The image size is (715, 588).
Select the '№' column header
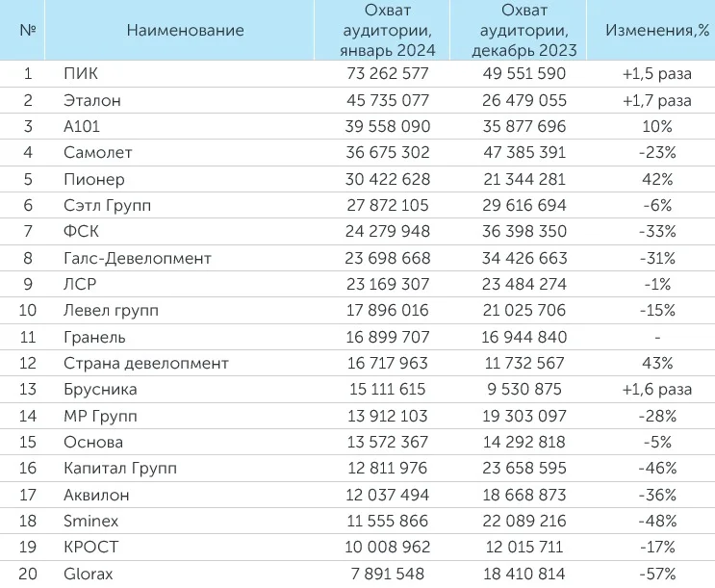click(x=27, y=30)
